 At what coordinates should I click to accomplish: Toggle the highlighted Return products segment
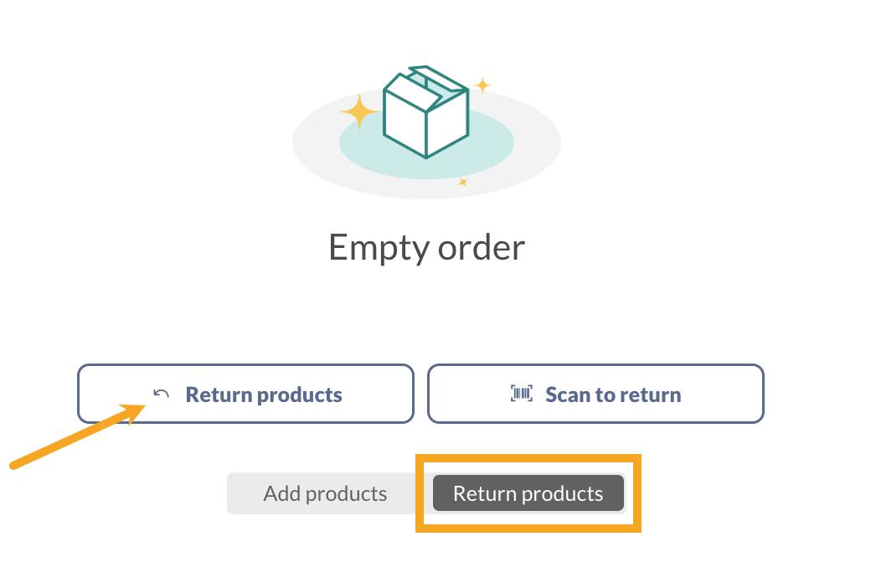[528, 493]
